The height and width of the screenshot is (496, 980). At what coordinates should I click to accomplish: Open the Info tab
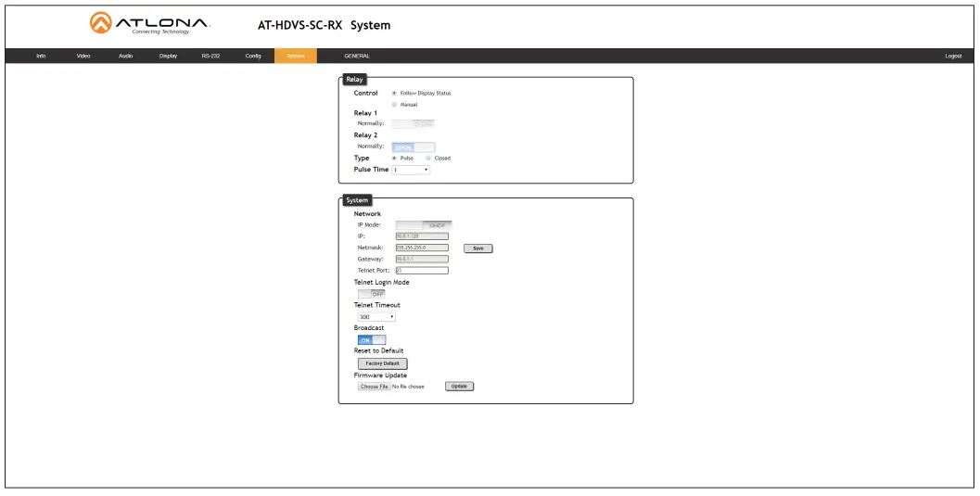[41, 57]
